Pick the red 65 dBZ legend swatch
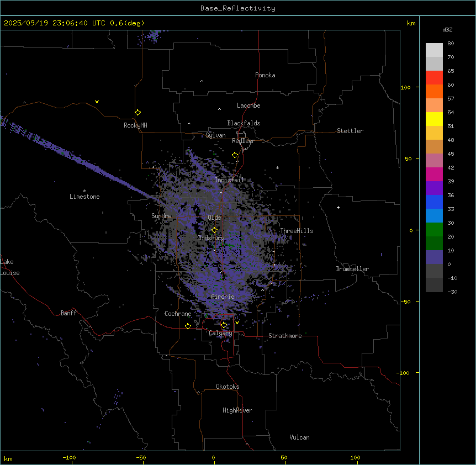Viewport: 476px width, 465px height. [434, 77]
